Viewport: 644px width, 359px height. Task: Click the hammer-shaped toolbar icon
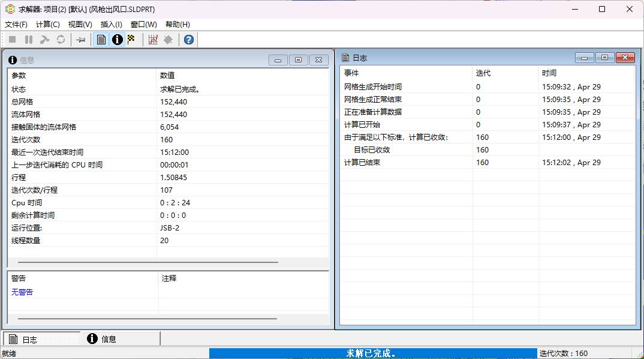[x=44, y=40]
